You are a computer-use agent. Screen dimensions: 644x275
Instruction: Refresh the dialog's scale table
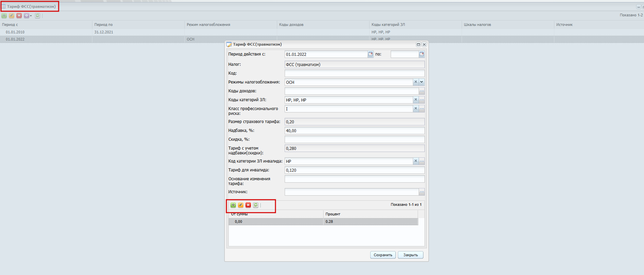point(256,205)
